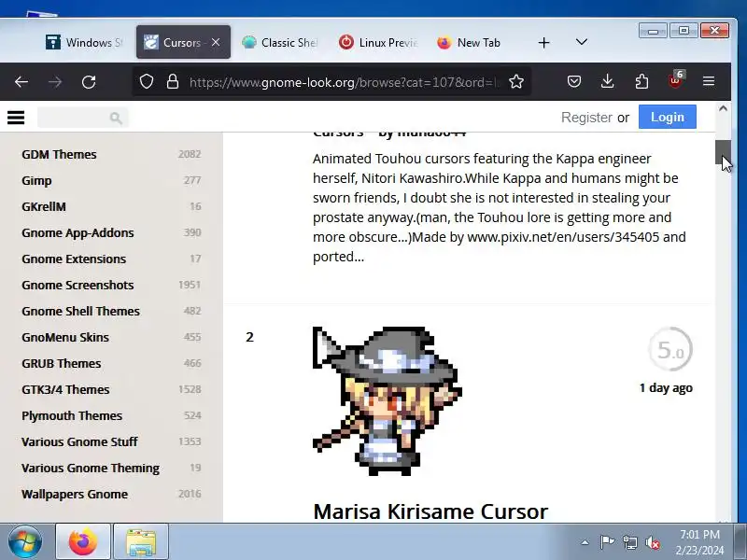This screenshot has height=560, width=747.
Task: Switch to the Classic Shell tab
Action: pos(279,42)
